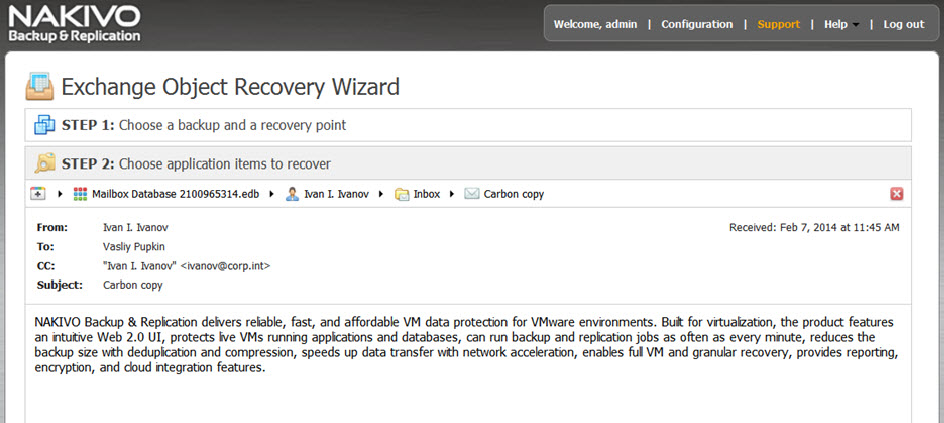Open the Help dropdown menu
944x423 pixels.
tap(841, 24)
